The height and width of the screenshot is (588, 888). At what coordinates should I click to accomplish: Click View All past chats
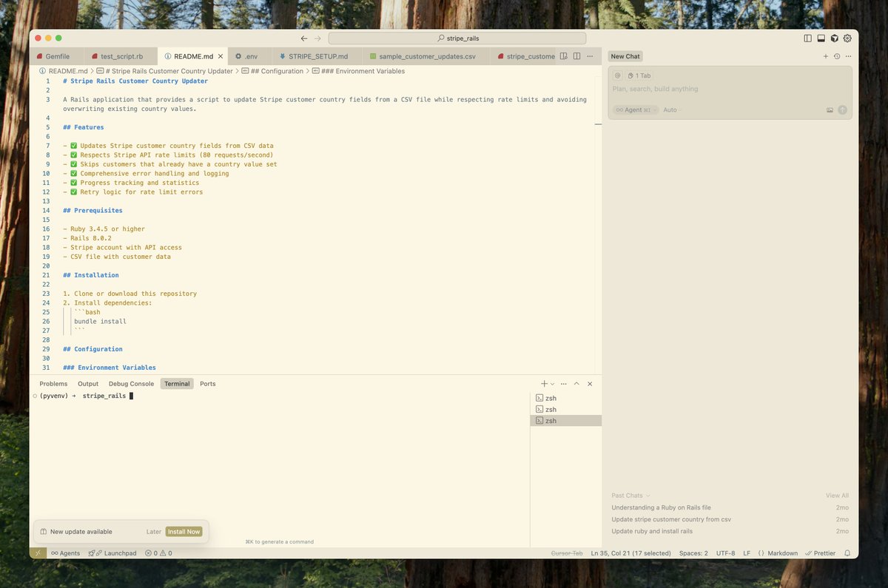pos(837,496)
